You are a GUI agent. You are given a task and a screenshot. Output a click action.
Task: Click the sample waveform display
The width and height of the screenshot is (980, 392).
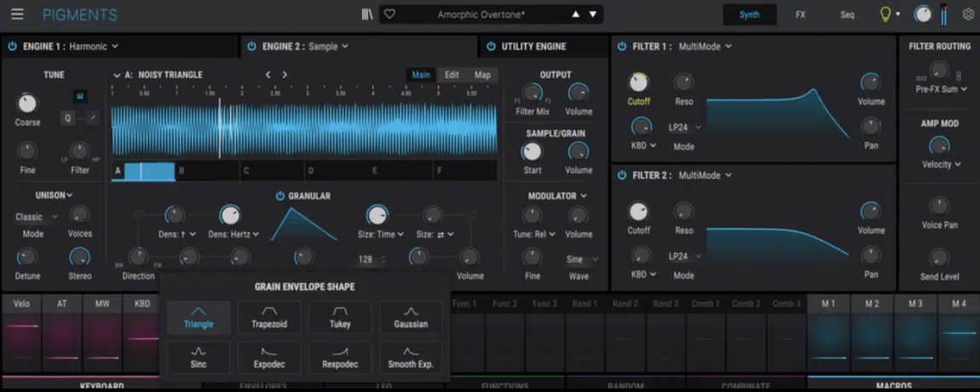tap(304, 130)
